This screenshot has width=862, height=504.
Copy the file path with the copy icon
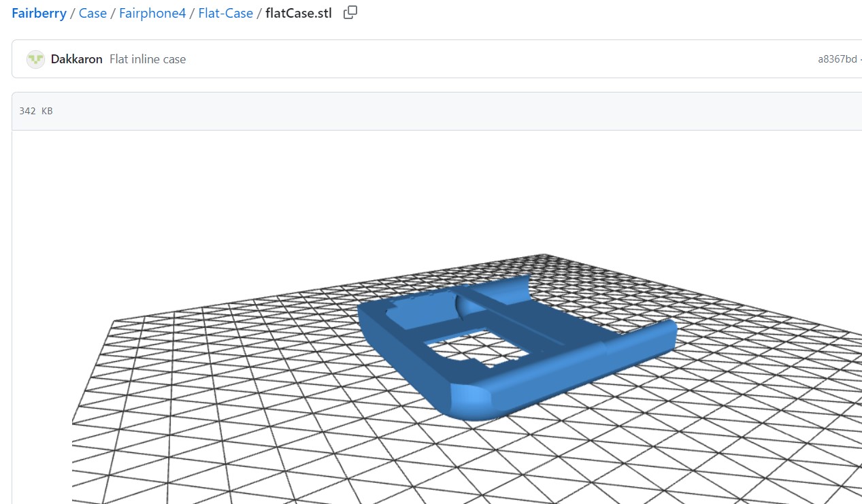pyautogui.click(x=350, y=12)
